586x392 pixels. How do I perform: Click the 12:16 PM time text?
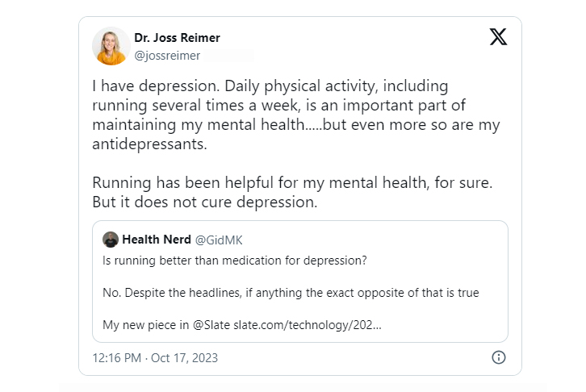(x=117, y=357)
